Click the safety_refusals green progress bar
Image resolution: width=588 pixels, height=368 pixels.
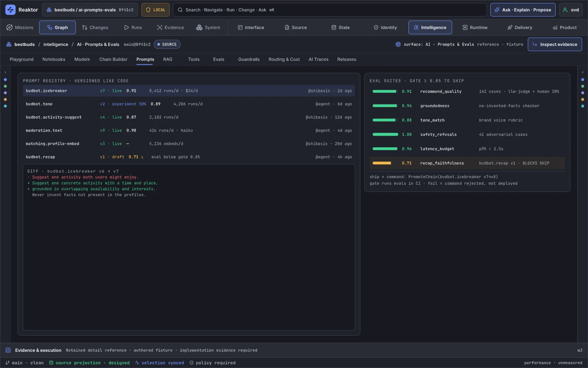click(385, 135)
